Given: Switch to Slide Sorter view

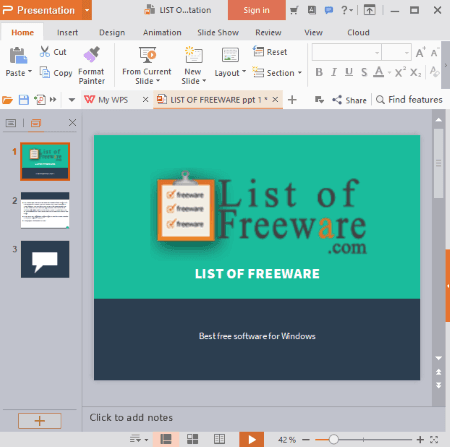Looking at the screenshot, I should [192, 439].
